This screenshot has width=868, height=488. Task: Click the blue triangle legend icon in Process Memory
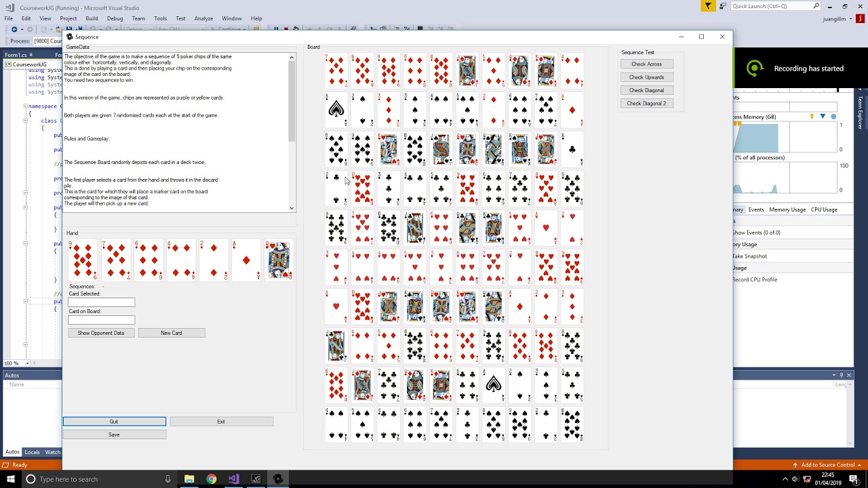pyautogui.click(x=823, y=117)
